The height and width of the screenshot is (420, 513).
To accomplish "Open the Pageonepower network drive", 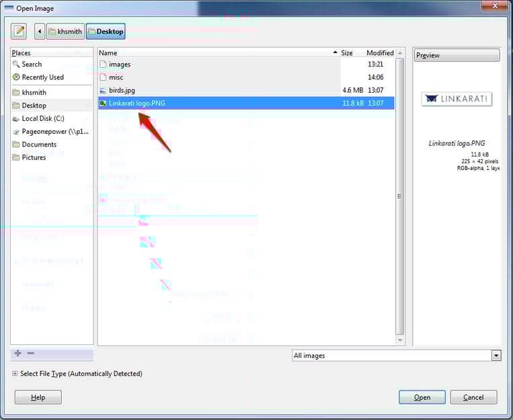I will (52, 132).
